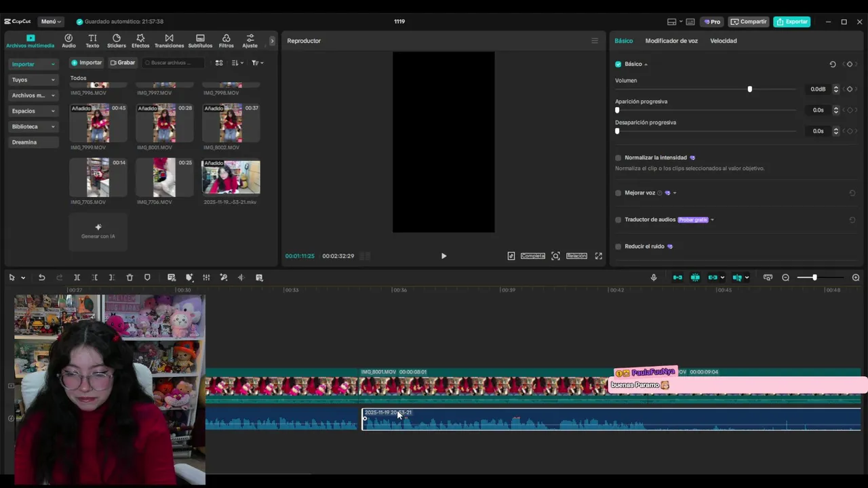The width and height of the screenshot is (868, 488).
Task: Click the Aparición progresiva slider handle
Action: coord(617,110)
